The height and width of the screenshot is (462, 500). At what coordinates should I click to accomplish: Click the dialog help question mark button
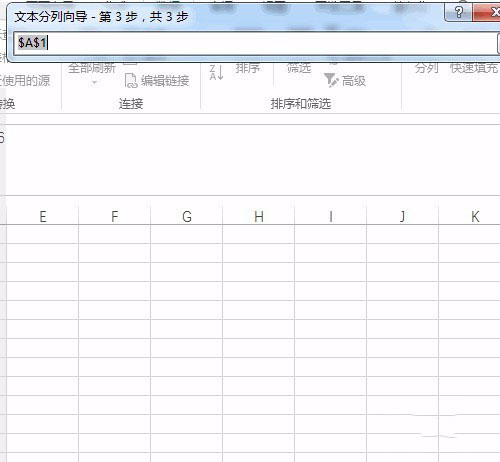[x=459, y=13]
